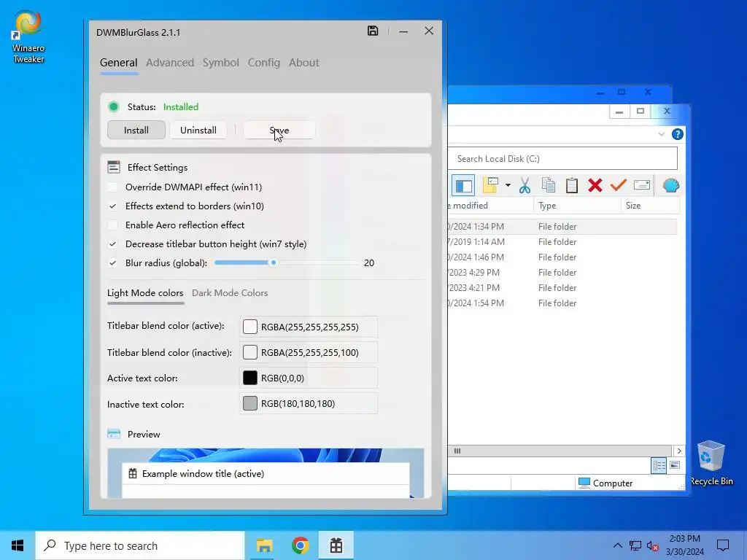Expand the ribbon chevron in Explorer window
The height and width of the screenshot is (560, 747).
pos(661,134)
